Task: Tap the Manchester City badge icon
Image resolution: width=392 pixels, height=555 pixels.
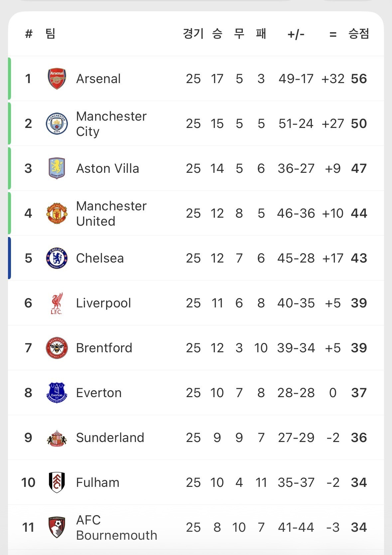Action: pos(57,124)
